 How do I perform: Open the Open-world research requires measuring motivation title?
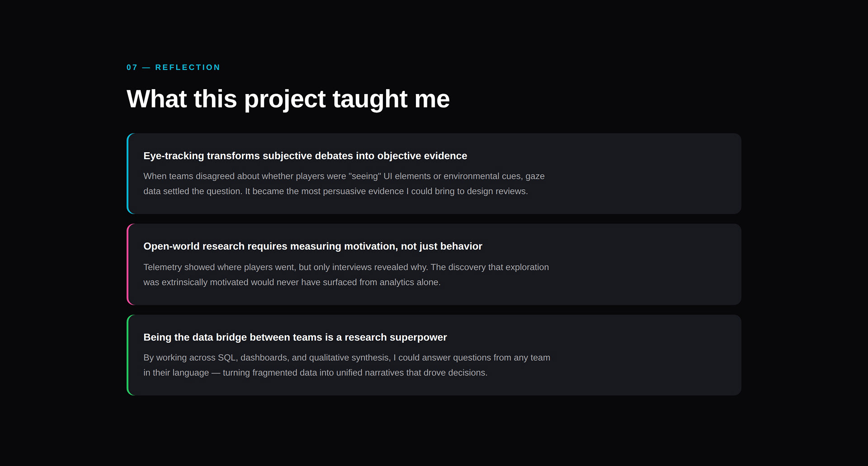pyautogui.click(x=312, y=246)
